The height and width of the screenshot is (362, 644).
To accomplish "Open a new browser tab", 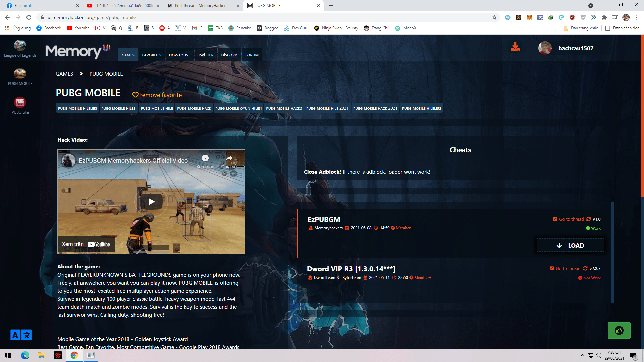I will 331,6.
